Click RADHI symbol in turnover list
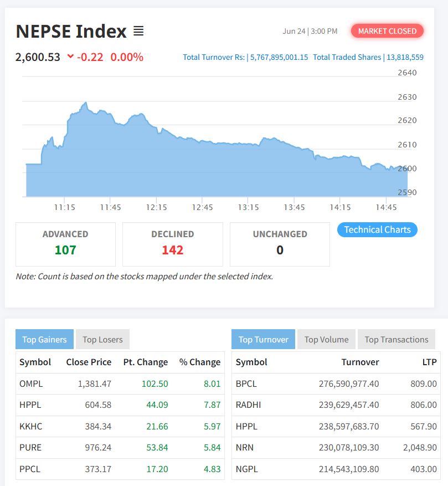This screenshot has width=448, height=486. pos(248,405)
